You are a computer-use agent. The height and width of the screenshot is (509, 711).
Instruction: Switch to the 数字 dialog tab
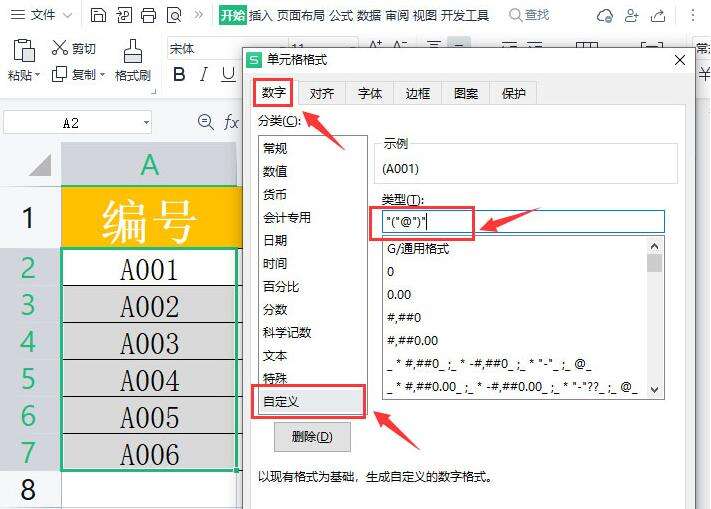273,93
